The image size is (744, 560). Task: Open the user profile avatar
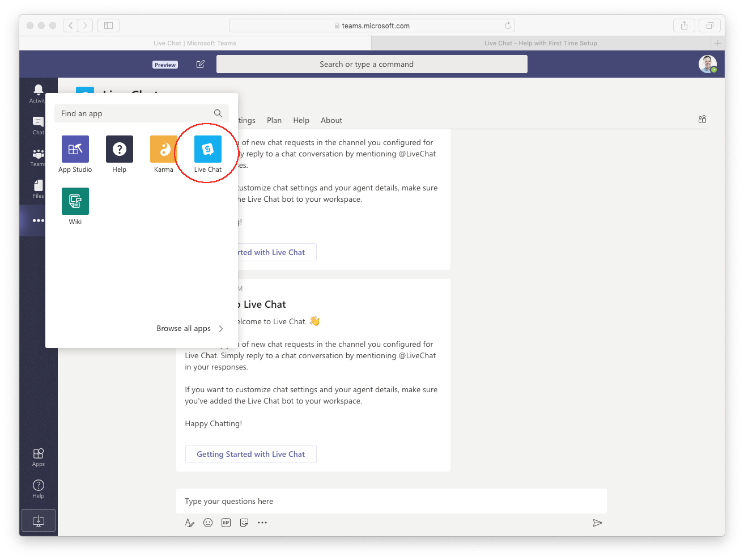707,64
